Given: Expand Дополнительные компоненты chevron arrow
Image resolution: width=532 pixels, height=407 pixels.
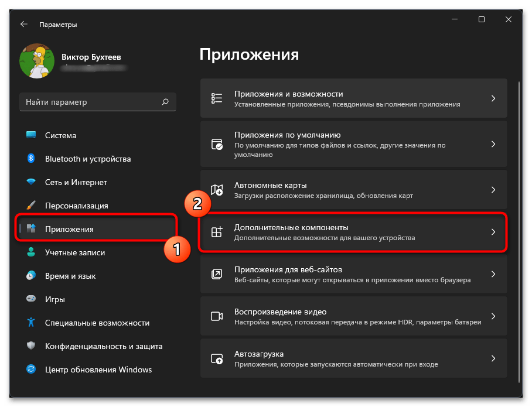Looking at the screenshot, I should click(493, 232).
